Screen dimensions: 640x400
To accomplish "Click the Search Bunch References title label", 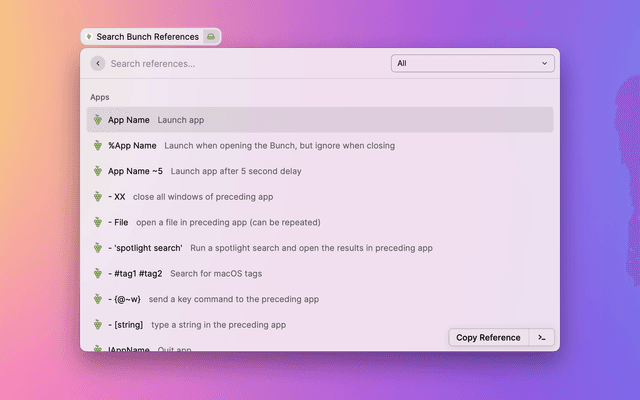I will click(147, 37).
